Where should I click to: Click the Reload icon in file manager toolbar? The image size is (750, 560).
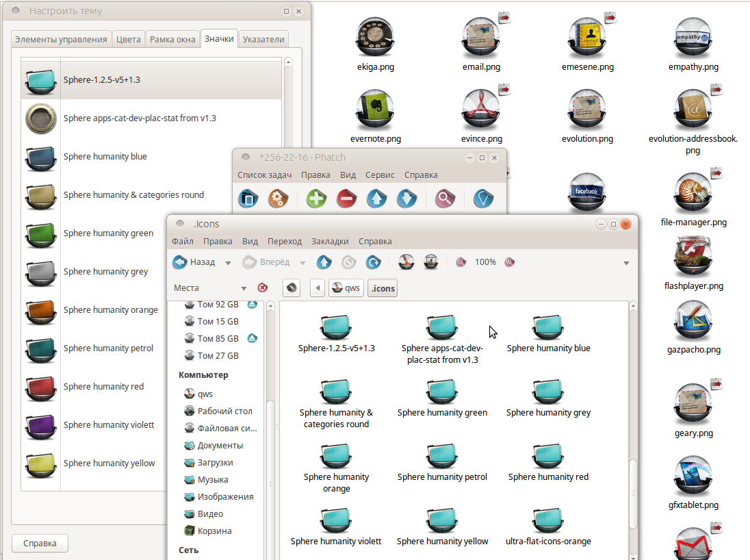[373, 262]
